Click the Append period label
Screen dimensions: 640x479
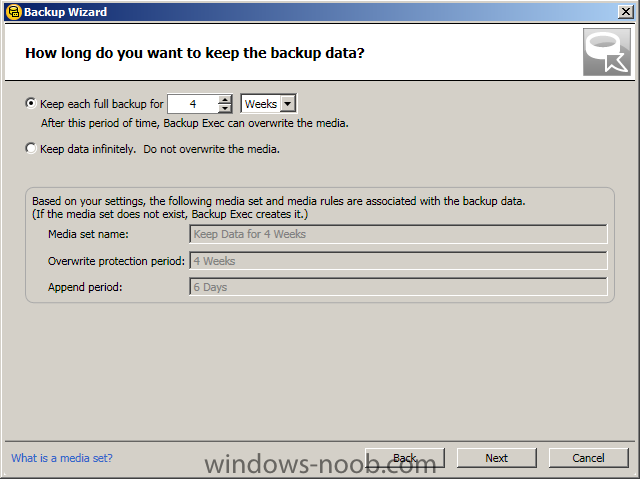point(85,287)
